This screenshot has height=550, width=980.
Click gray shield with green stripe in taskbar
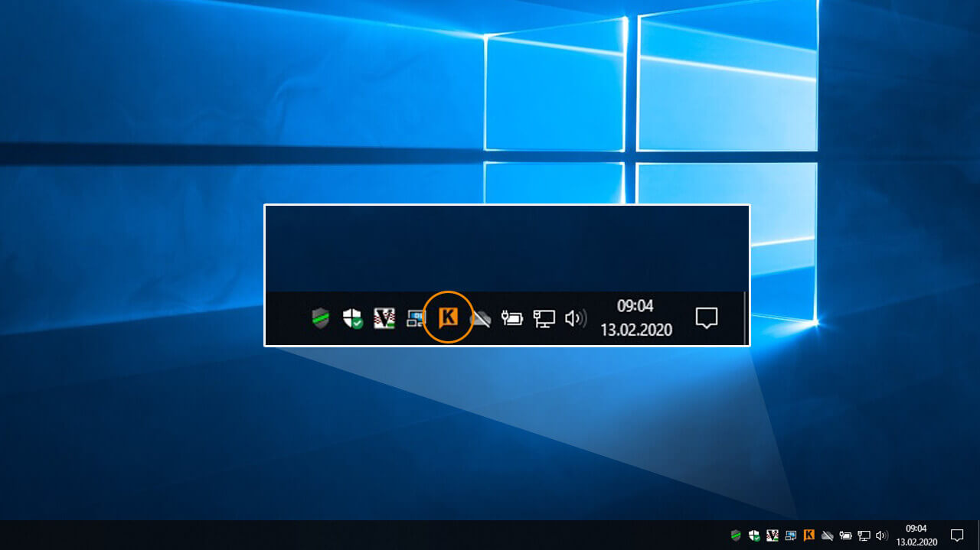click(736, 535)
